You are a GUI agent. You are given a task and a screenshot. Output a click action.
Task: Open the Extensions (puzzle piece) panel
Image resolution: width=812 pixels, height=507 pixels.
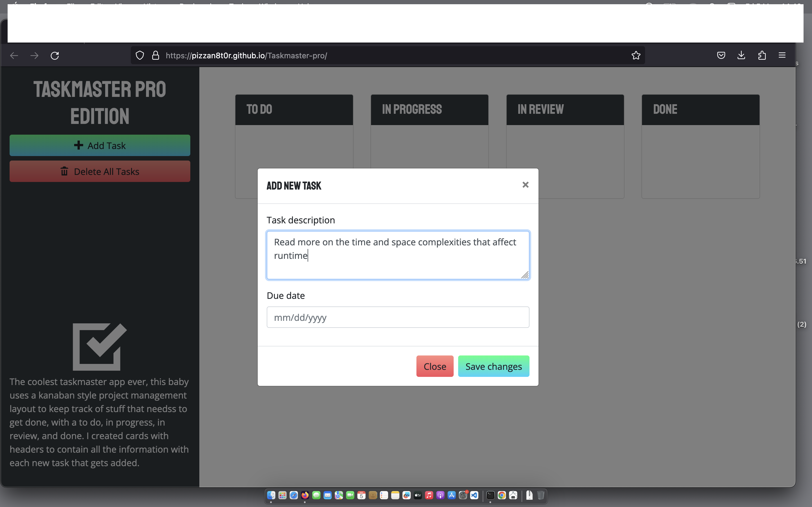pos(762,55)
